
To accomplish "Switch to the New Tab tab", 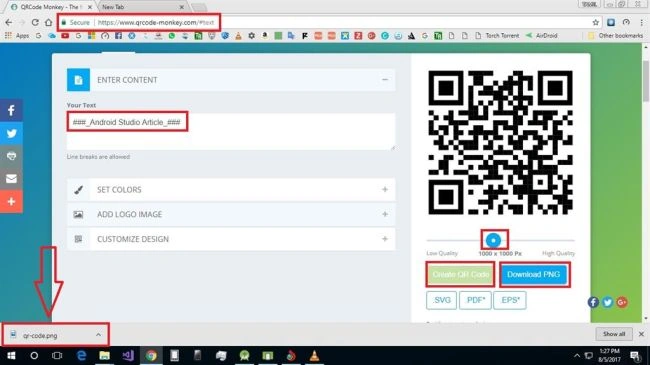I will pos(141,7).
